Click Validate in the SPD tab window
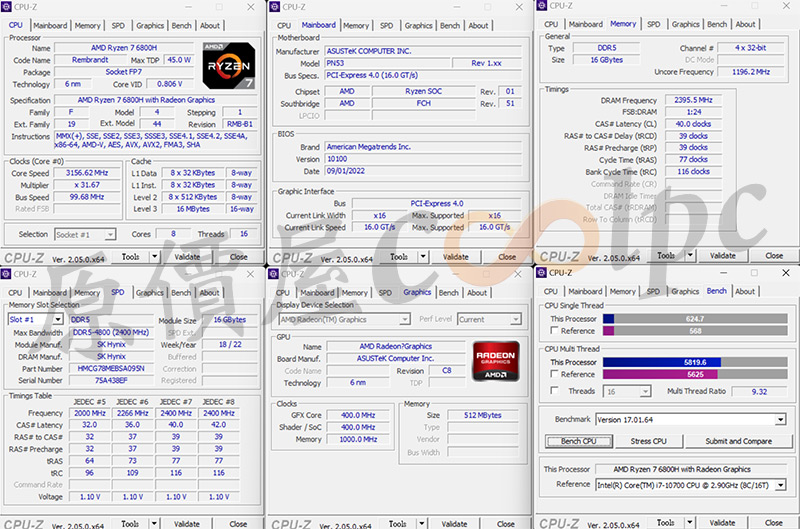 pos(187,523)
